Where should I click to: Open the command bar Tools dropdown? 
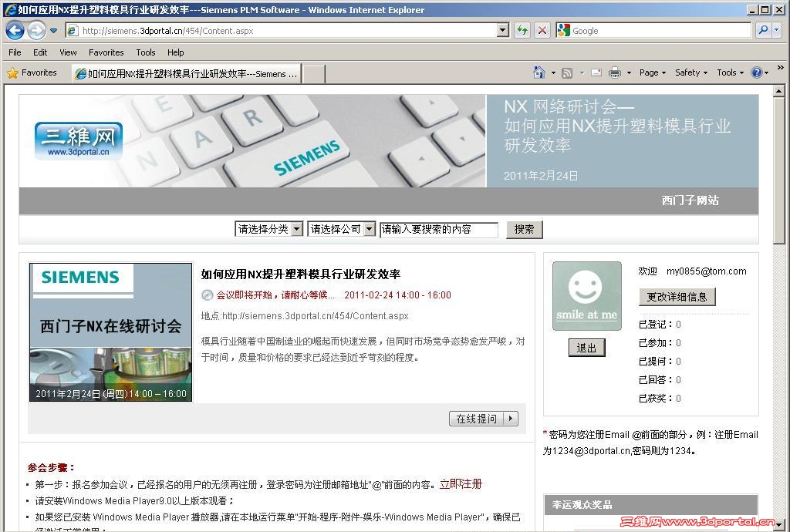coord(730,73)
